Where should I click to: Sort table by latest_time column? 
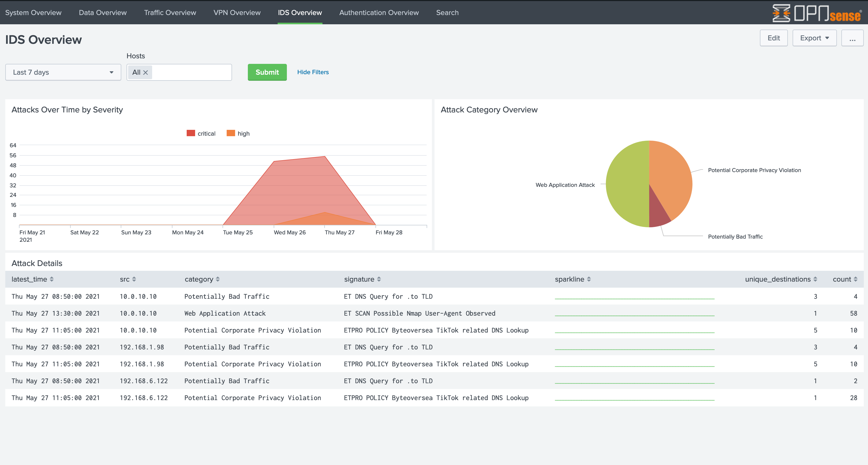tap(32, 279)
